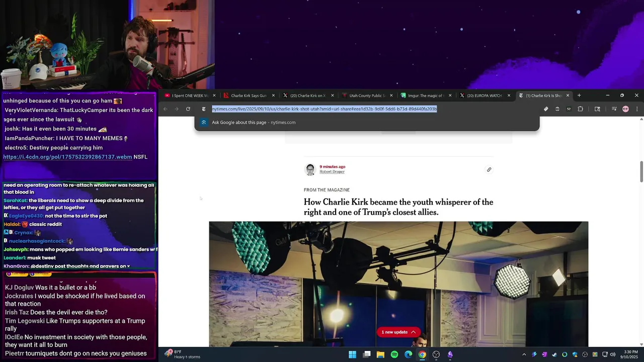644x362 pixels.
Task: Open Windows Start menu
Action: 353,354
